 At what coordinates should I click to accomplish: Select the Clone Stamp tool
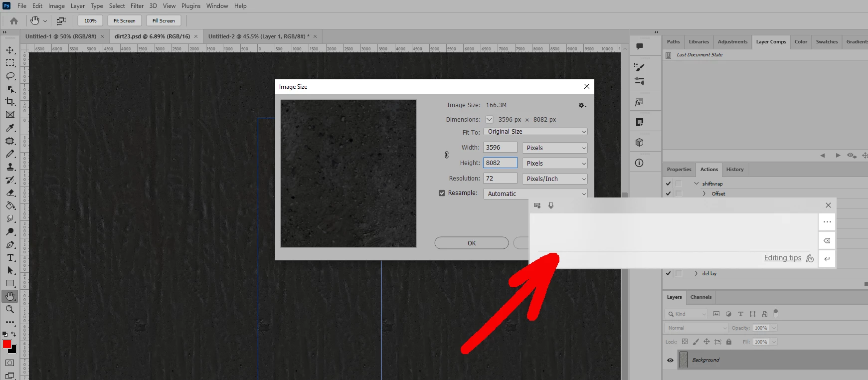10,167
